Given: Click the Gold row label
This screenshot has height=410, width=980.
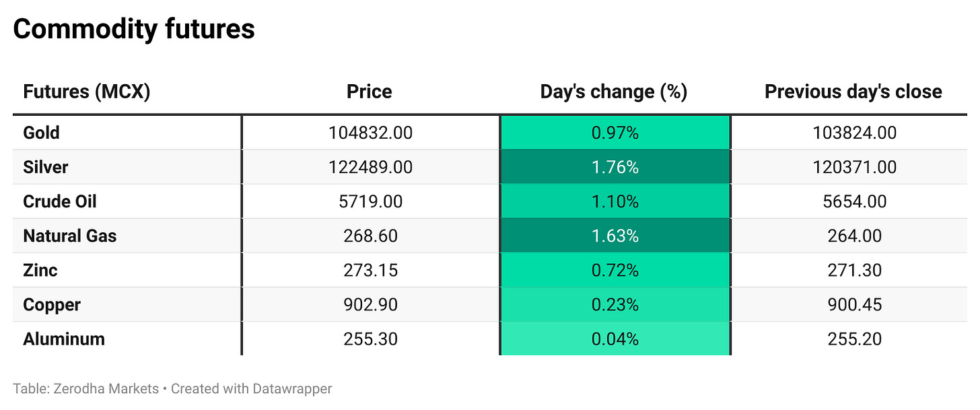Looking at the screenshot, I should coord(41,133).
